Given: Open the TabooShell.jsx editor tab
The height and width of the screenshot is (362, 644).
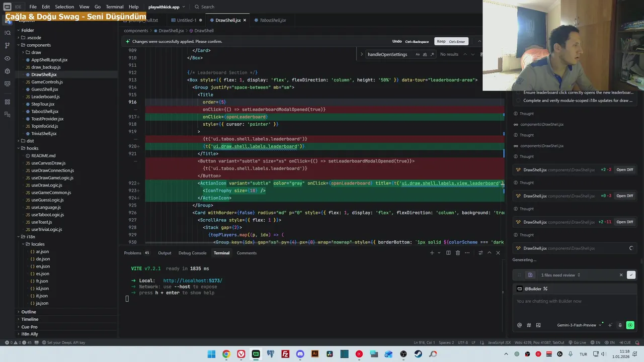Looking at the screenshot, I should [273, 20].
